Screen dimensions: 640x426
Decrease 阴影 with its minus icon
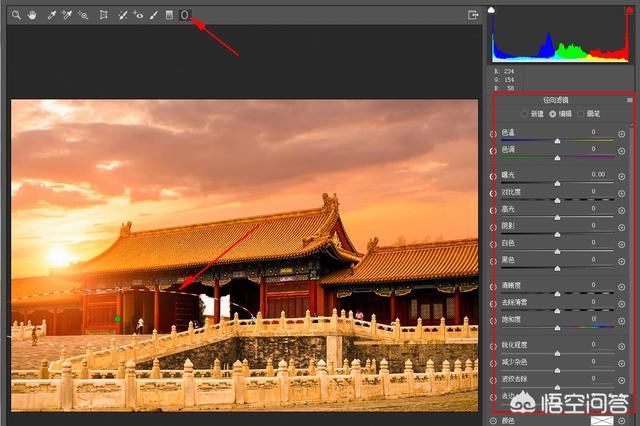493,227
